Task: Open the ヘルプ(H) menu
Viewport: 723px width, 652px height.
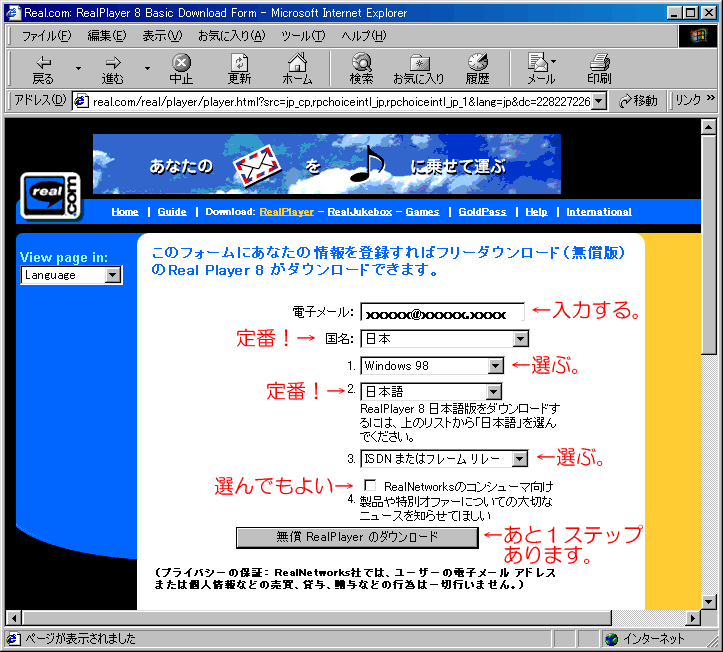Action: click(x=364, y=36)
